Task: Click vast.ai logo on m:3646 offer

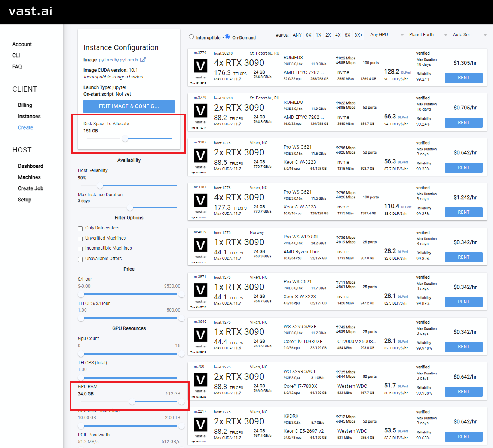Action: pos(200,336)
